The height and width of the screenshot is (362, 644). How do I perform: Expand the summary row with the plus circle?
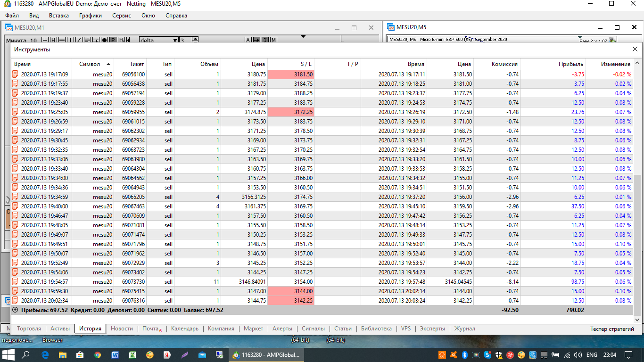pyautogui.click(x=15, y=310)
